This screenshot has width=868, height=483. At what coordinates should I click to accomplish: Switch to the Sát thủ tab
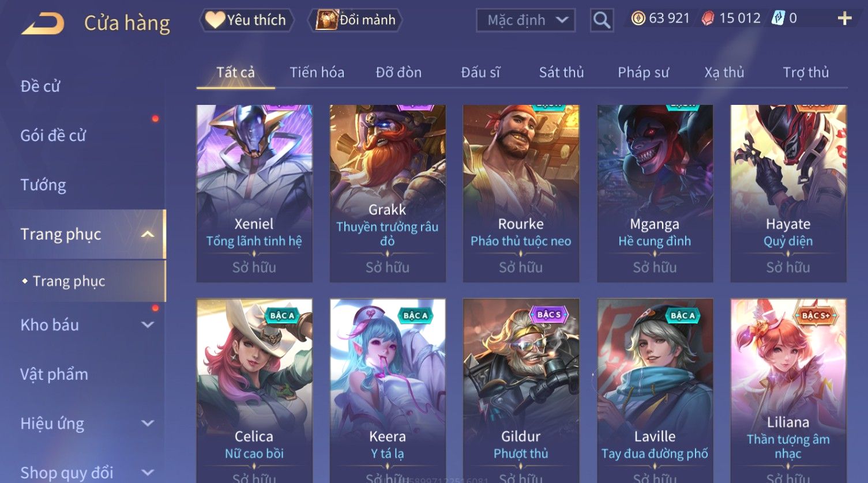tap(561, 73)
